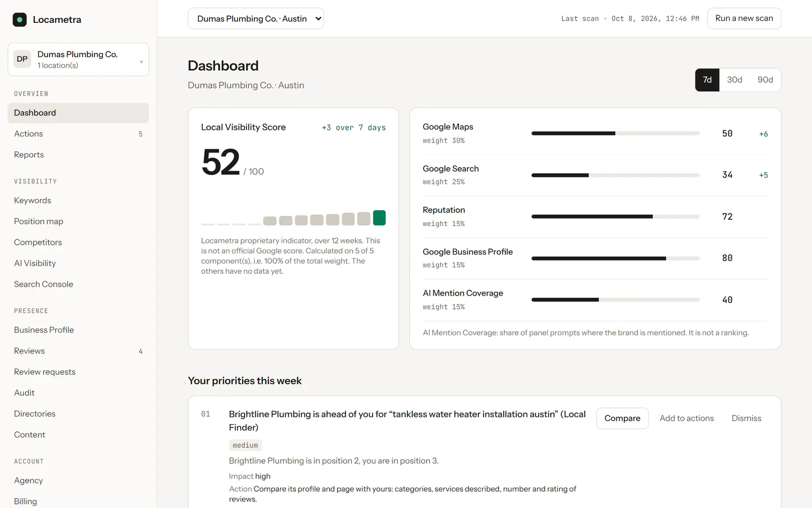Go to Reports
812x508 pixels.
click(78, 155)
